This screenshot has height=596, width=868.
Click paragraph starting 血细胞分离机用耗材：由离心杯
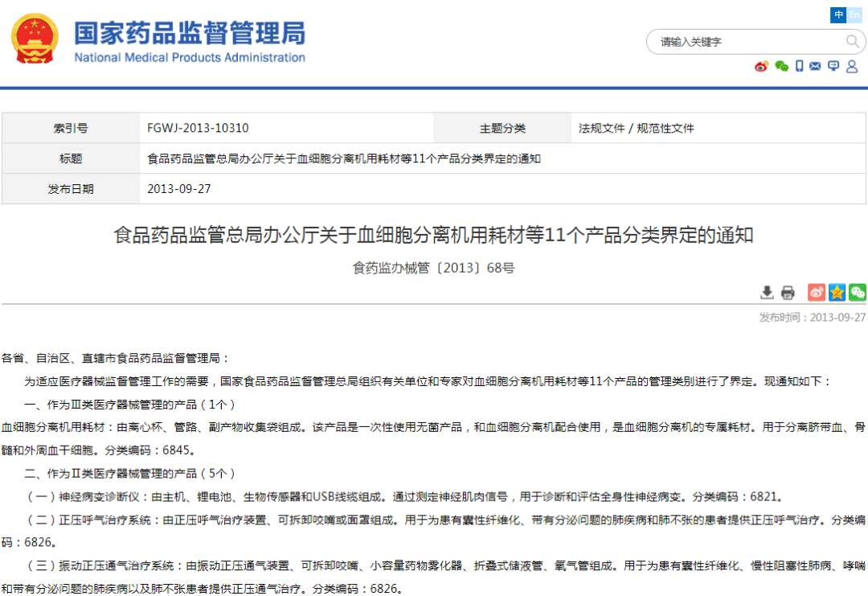433,438
